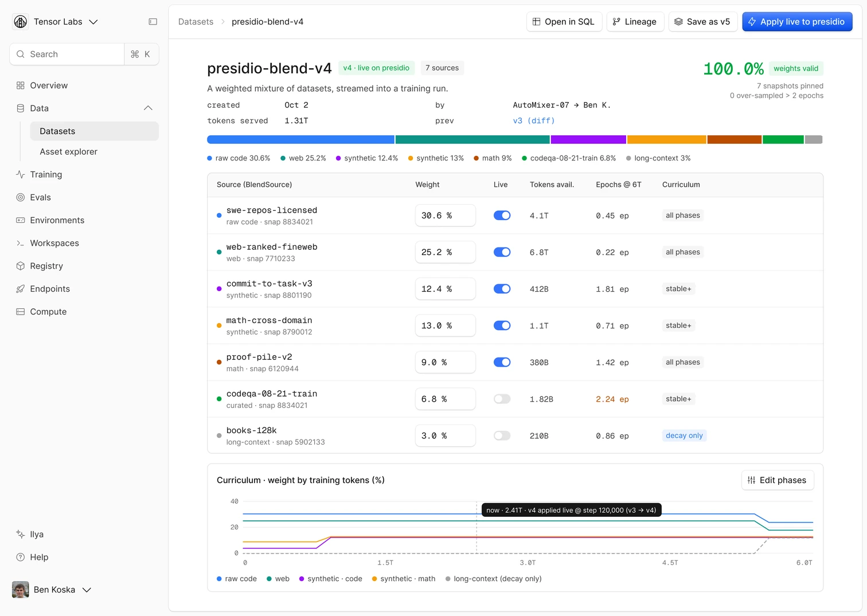
Task: Click the Registry cube icon
Action: pyautogui.click(x=21, y=266)
